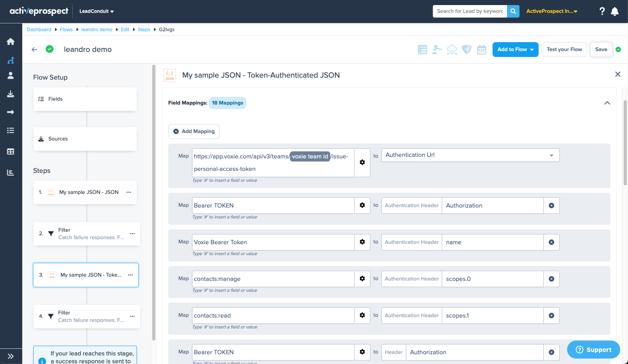Remove the scopes.0 mapping with X icon

(551, 279)
